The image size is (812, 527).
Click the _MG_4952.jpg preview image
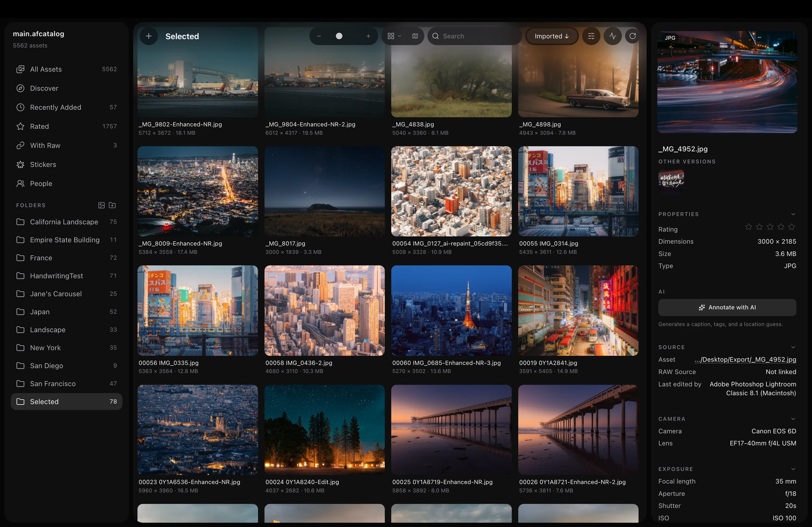tap(727, 82)
